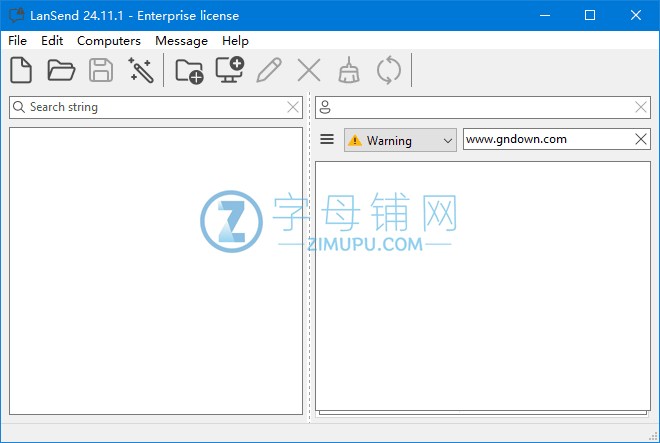660x443 pixels.
Task: Open the Computers menu
Action: point(109,41)
